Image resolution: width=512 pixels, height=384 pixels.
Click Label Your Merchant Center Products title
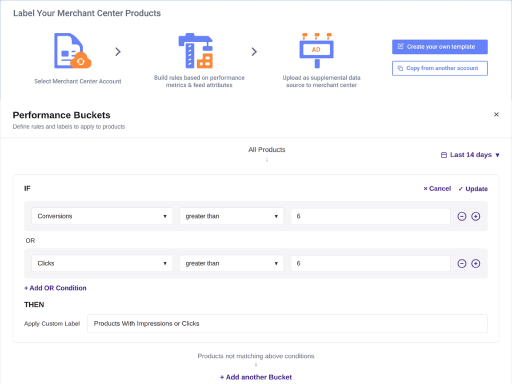87,13
